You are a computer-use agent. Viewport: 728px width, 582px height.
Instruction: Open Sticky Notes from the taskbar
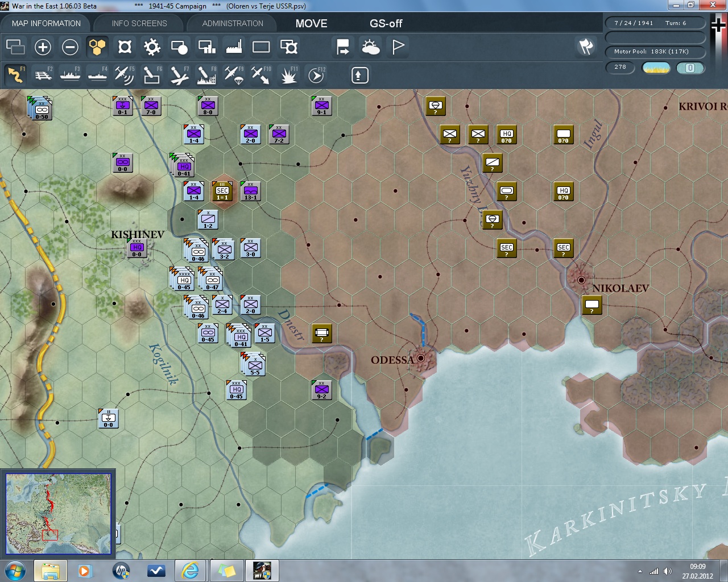[226, 571]
